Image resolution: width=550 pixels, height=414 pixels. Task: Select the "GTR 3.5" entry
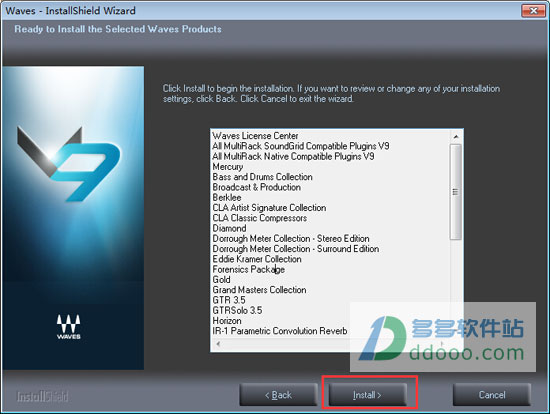229,300
